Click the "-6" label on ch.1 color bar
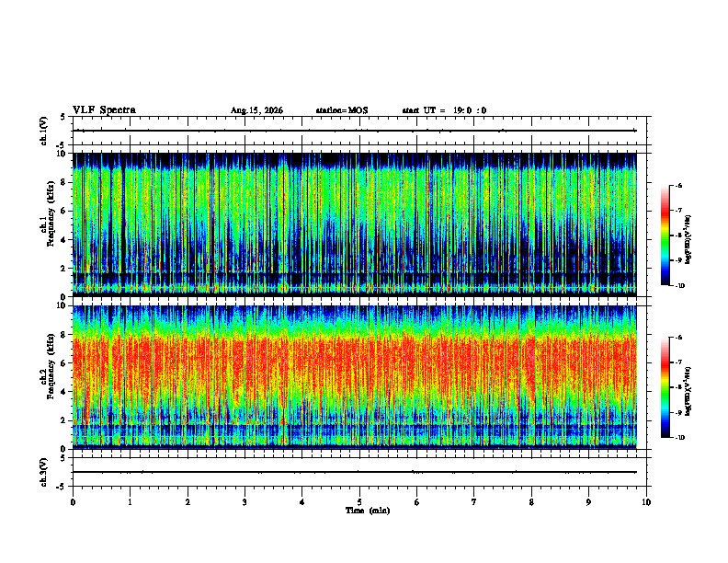The image size is (728, 563). coord(678,185)
